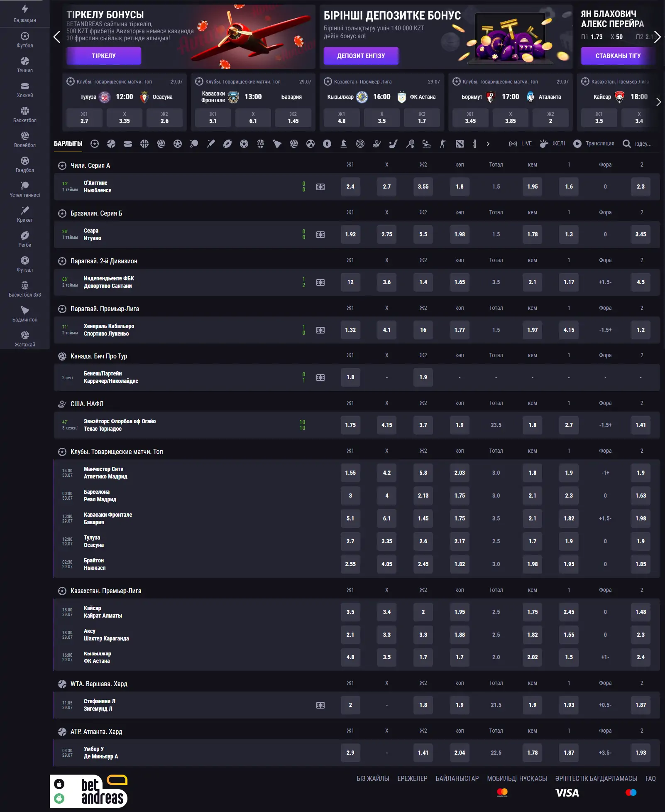The image size is (665, 812).
Task: Click the bet andreas logo
Action: (104, 791)
